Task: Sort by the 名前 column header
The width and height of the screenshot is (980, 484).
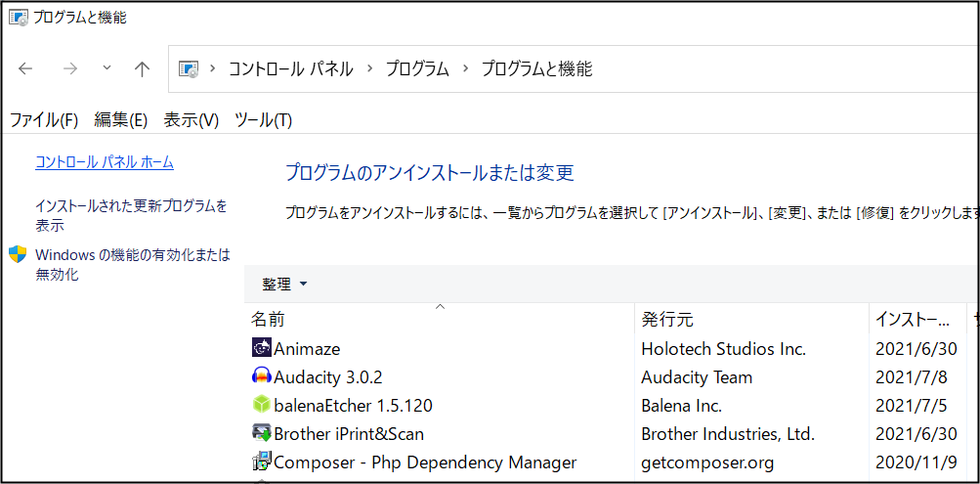Action: [x=440, y=320]
